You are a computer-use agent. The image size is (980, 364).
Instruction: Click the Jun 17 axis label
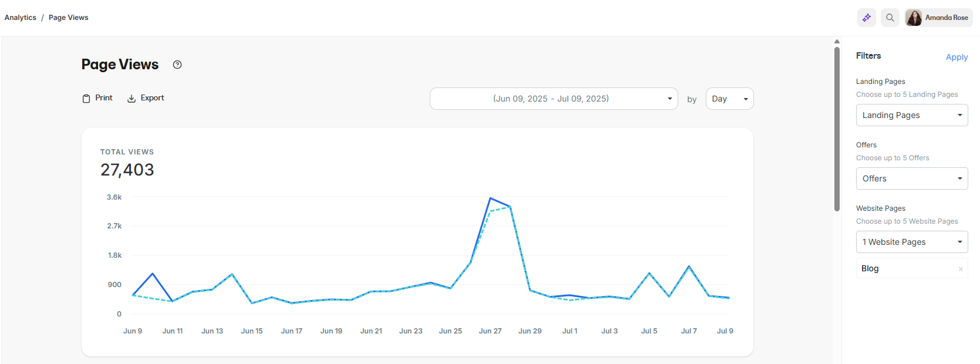(291, 331)
